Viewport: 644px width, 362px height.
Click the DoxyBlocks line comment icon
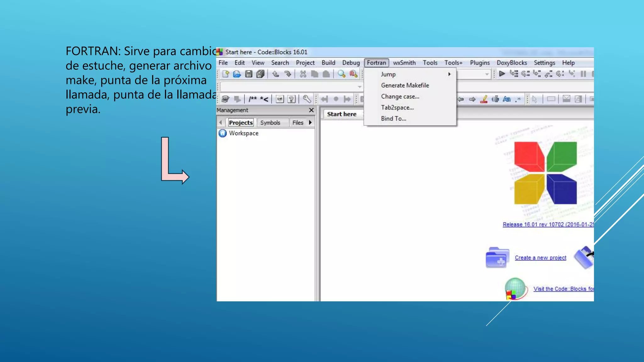(264, 99)
